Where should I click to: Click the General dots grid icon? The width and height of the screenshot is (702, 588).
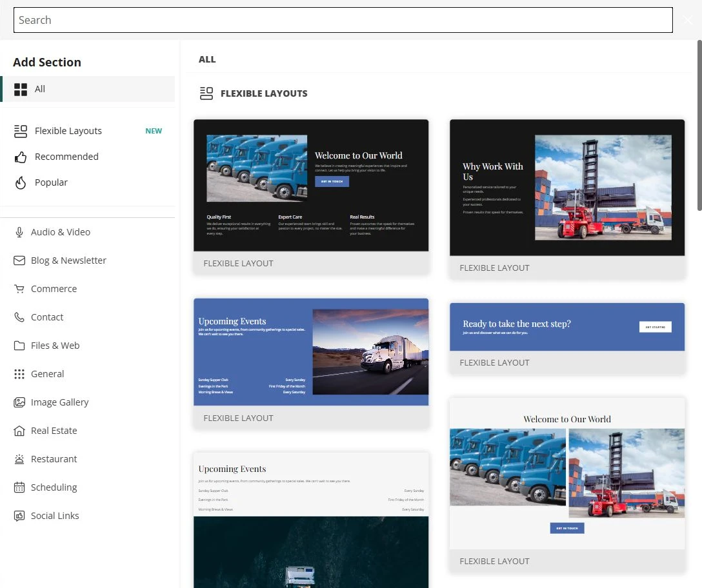[19, 374]
